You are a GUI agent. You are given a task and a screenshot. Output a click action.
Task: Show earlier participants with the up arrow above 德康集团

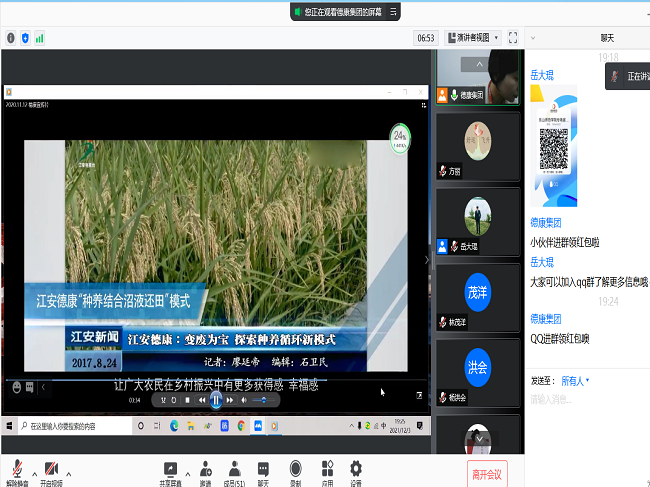pyautogui.click(x=479, y=64)
